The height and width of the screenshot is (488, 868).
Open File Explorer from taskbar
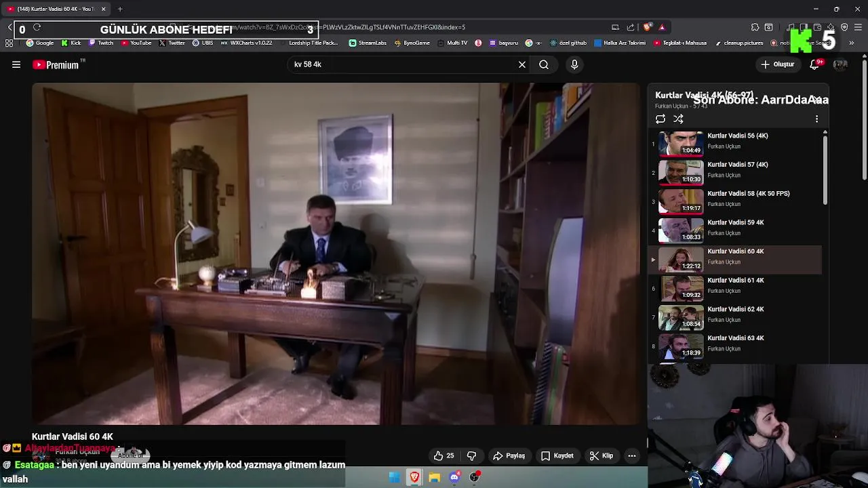pos(434,477)
